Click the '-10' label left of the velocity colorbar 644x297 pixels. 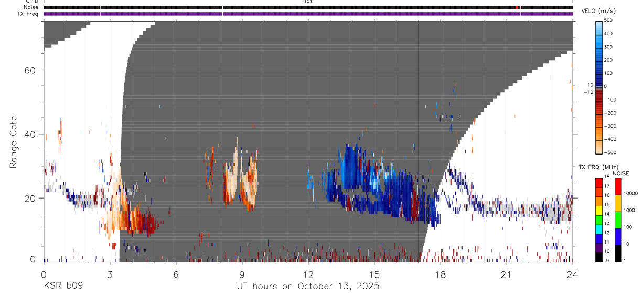pos(588,92)
